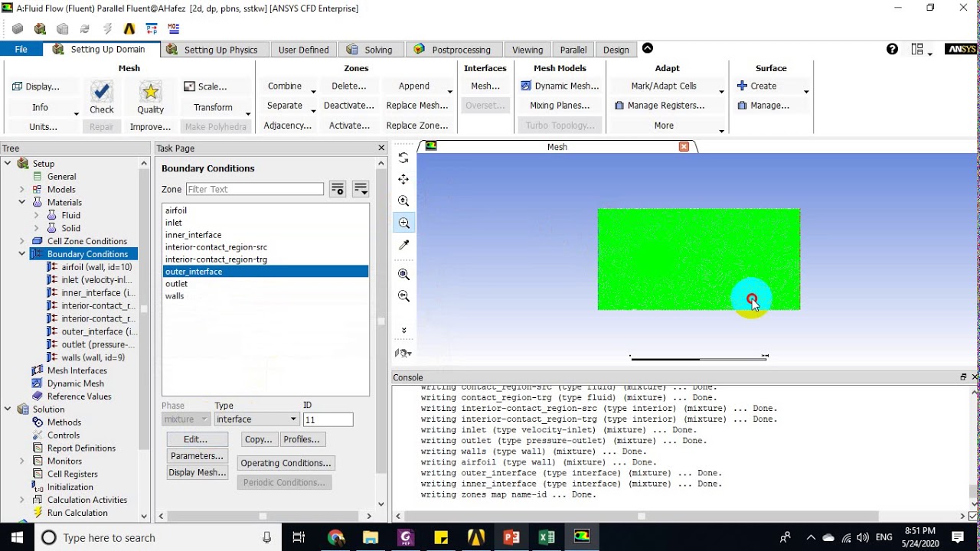
Task: Click the boundary ID field showing 11
Action: 328,419
